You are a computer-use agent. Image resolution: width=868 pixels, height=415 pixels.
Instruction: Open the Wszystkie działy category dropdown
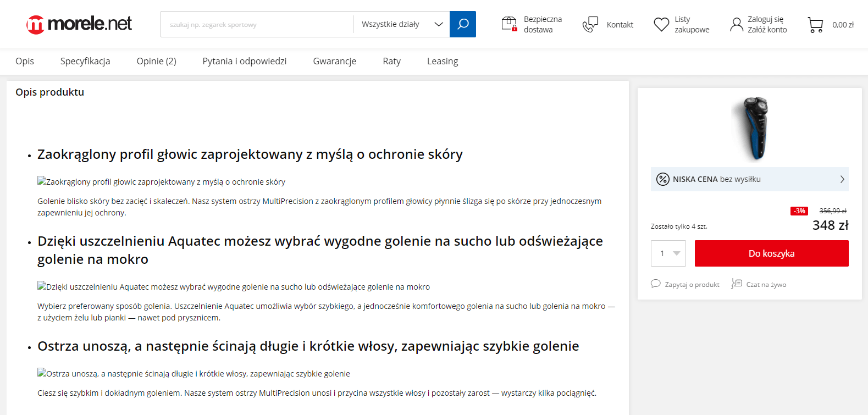[x=401, y=24]
